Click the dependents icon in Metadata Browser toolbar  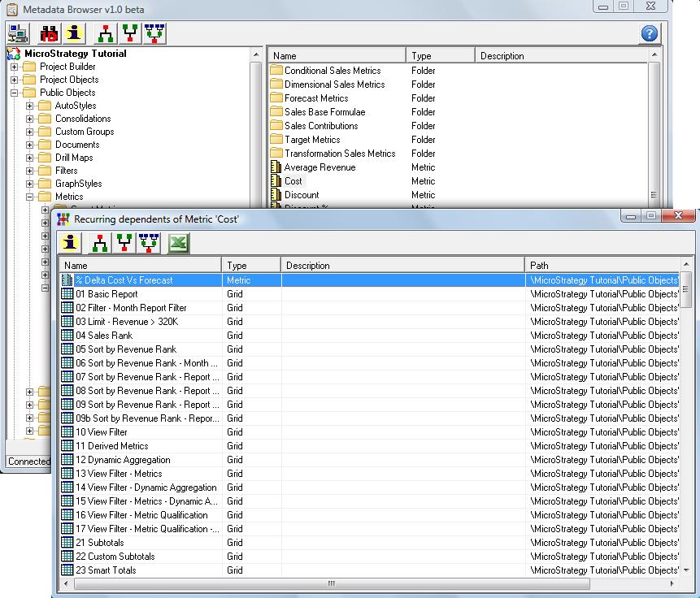tap(130, 34)
